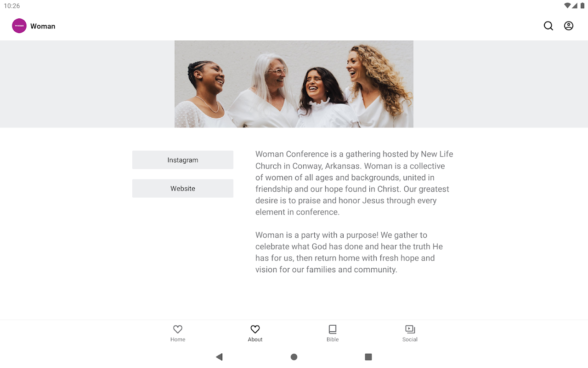The image size is (588, 368).
Task: Open the Instagram link button
Action: [183, 160]
